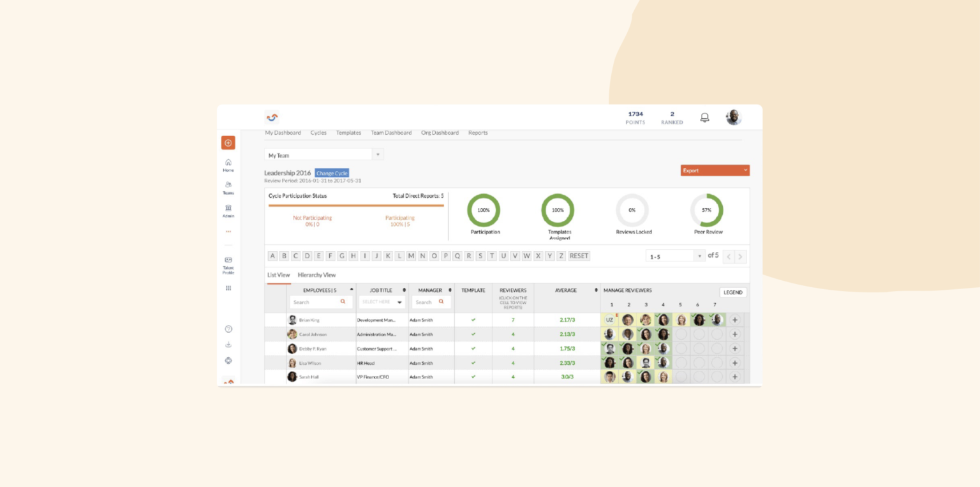Open the help question mark icon
The height and width of the screenshot is (487, 980).
tap(228, 329)
